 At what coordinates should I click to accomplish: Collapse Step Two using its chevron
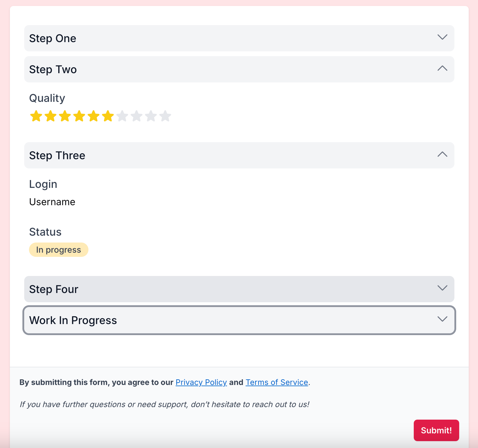tap(442, 68)
